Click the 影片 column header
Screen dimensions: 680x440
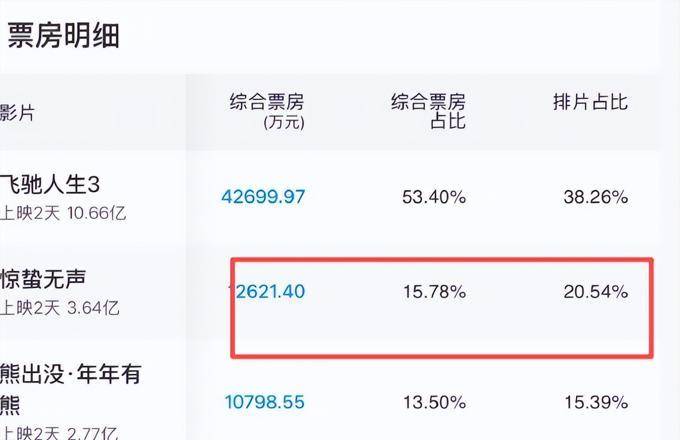click(17, 112)
